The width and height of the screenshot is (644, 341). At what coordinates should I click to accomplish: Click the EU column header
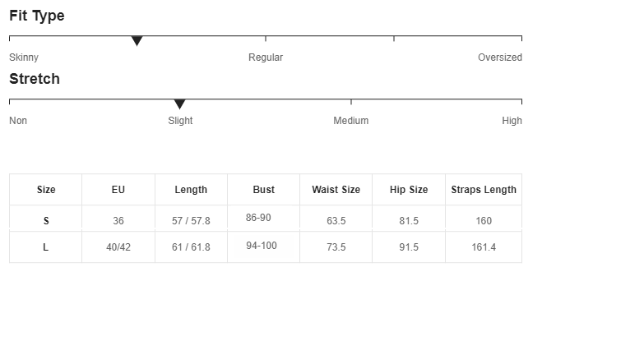coord(118,190)
